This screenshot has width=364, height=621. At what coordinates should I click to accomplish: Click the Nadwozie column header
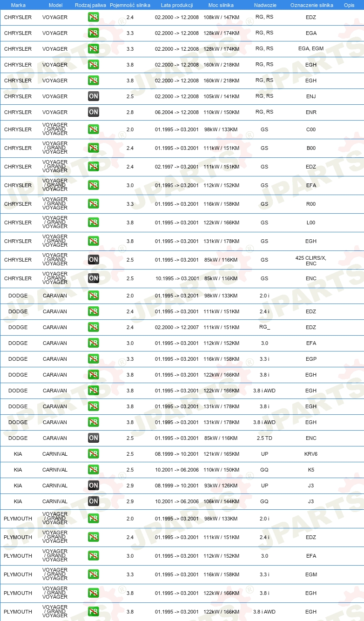(265, 5)
